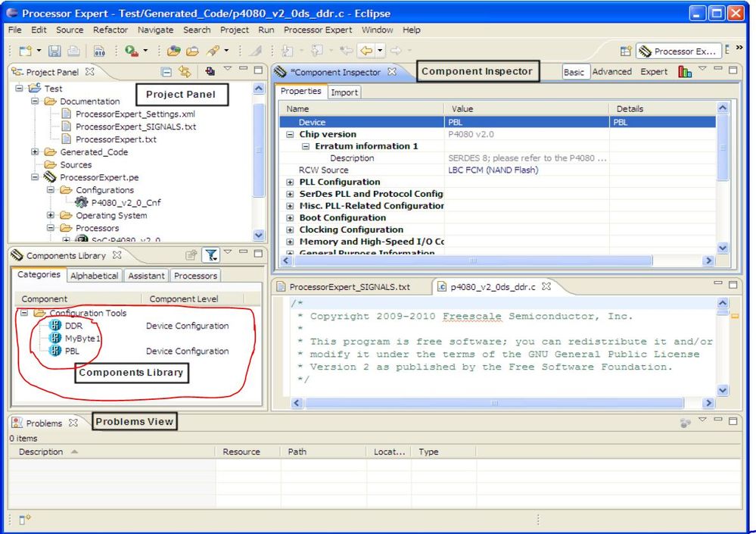The height and width of the screenshot is (534, 756).
Task: Toggle the filter icon in Components Library
Action: coord(210,255)
